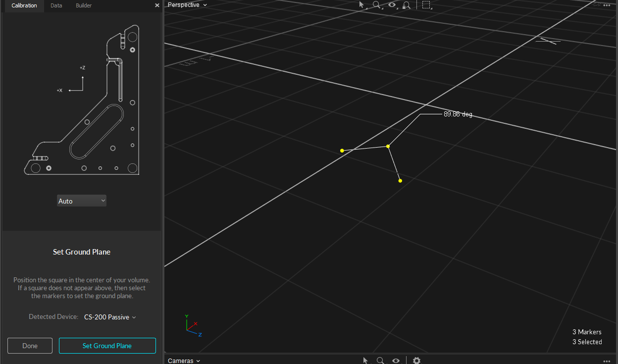Open the Perspective pane three-dots menu
The image size is (618, 364).
[607, 5]
